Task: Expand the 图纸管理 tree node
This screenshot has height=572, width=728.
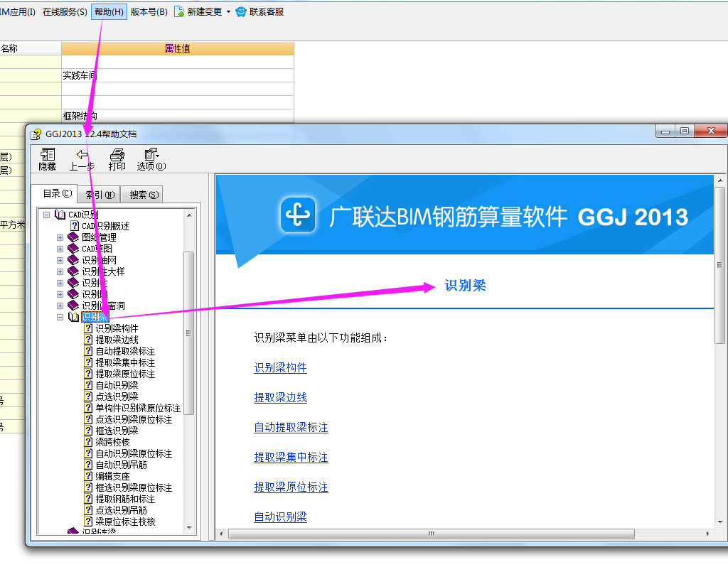Action: point(60,237)
